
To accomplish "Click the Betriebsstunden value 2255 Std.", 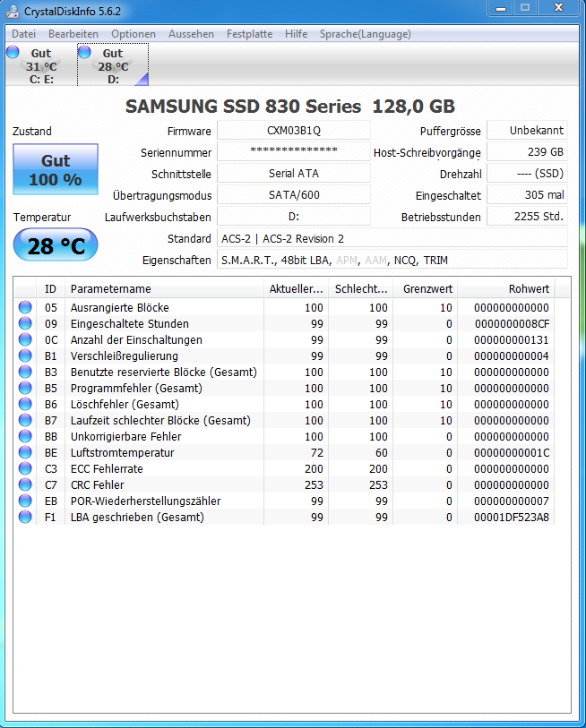I will tap(527, 217).
